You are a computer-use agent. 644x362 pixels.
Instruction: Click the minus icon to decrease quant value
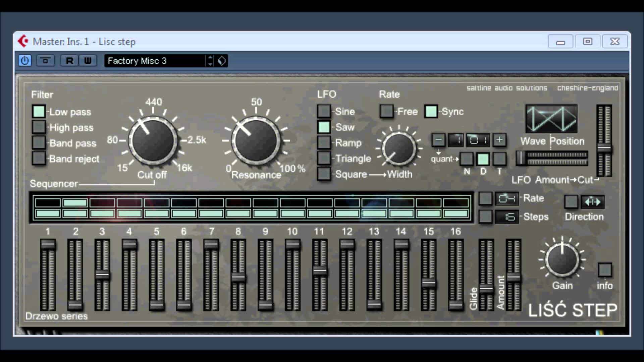coord(438,140)
